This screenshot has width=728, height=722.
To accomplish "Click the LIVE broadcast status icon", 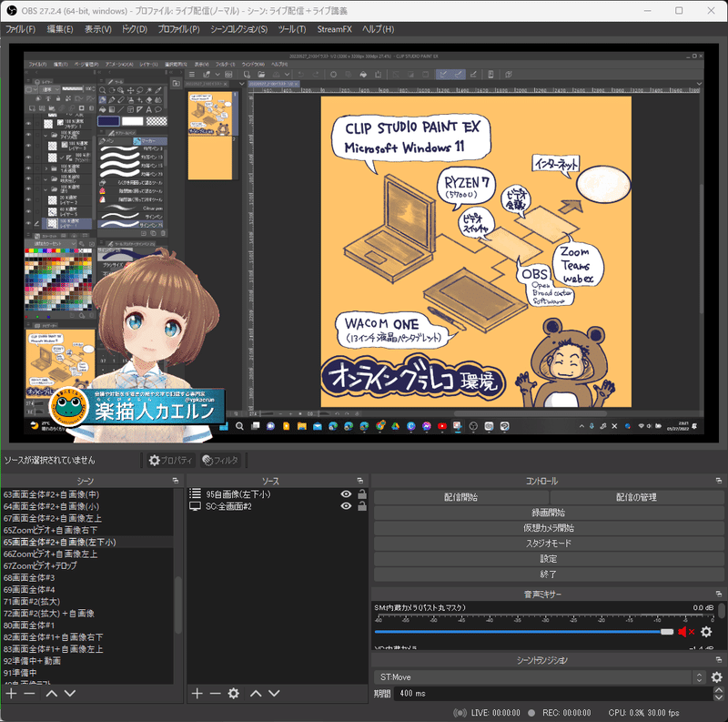I will (x=460, y=713).
